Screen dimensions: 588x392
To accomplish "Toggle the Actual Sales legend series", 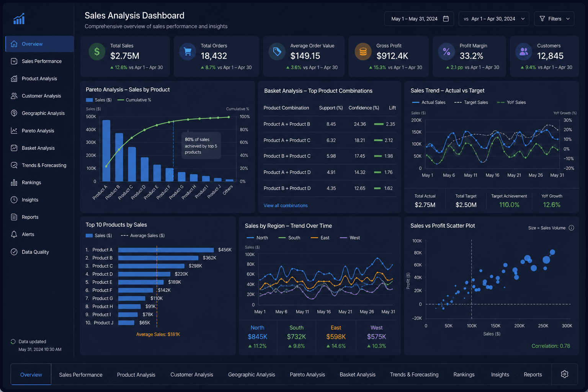I will pos(429,102).
